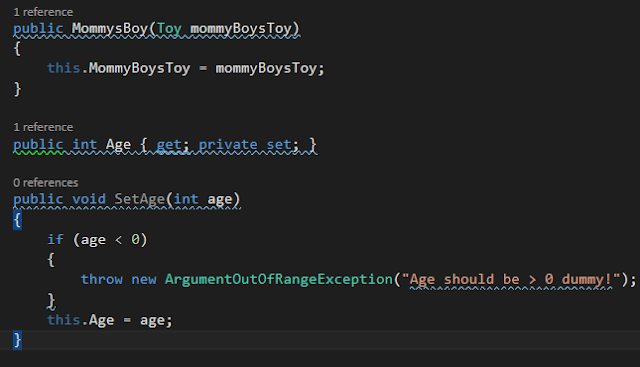Open the '0 references' CodeLens above SetAge
Image resolution: width=640 pixels, height=367 pixels.
[45, 182]
